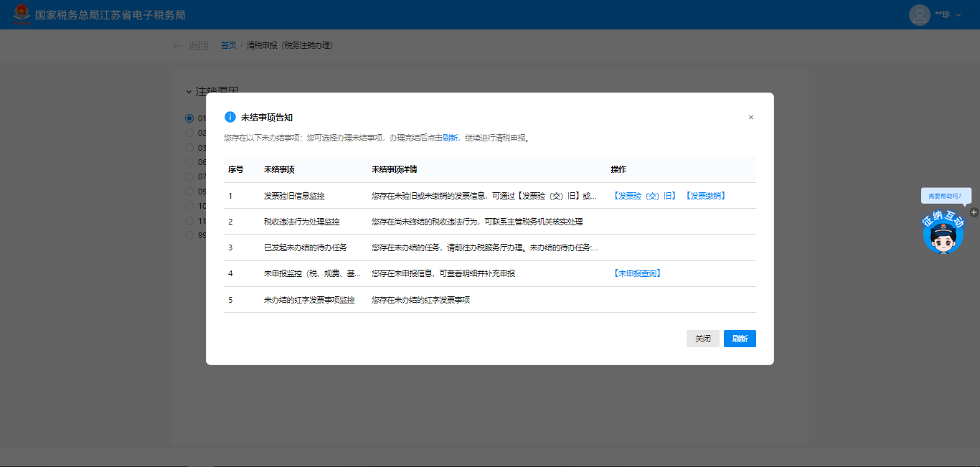Expand the user account dropdown arrow

point(958,15)
